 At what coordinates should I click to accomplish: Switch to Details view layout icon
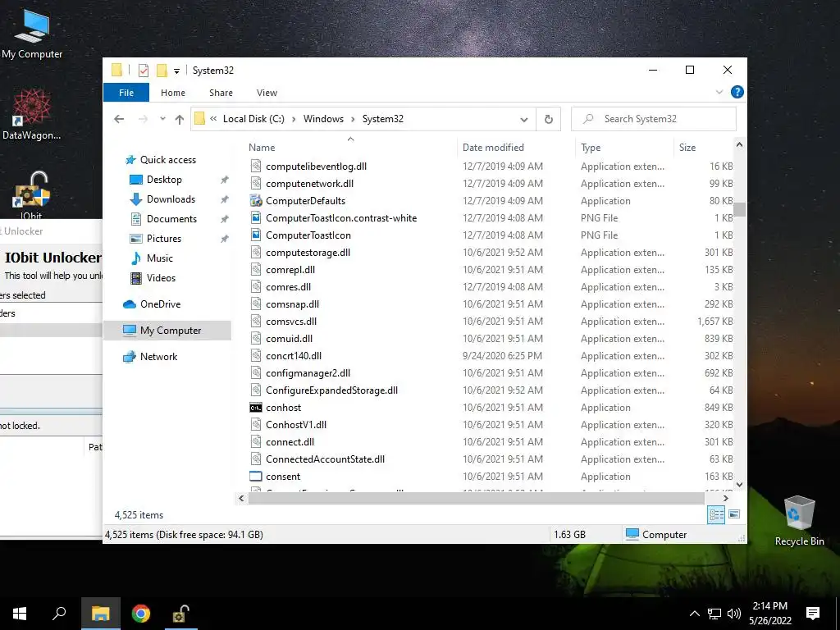tap(716, 515)
